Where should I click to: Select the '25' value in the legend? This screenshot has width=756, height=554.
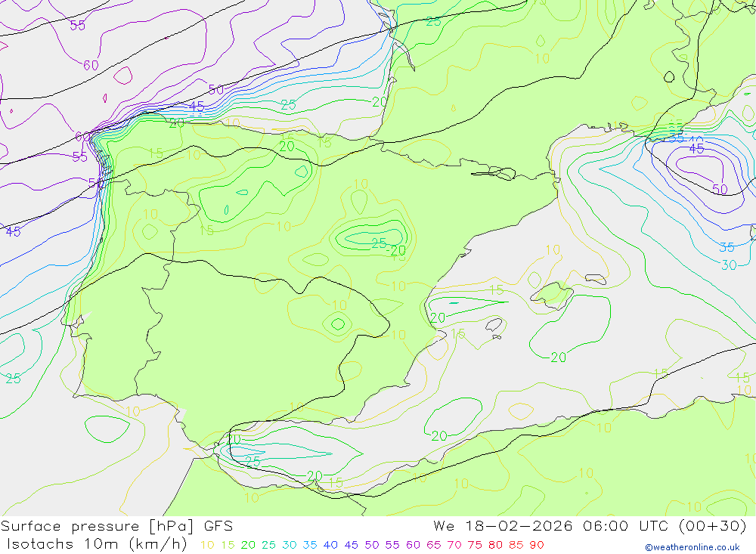pos(268,546)
